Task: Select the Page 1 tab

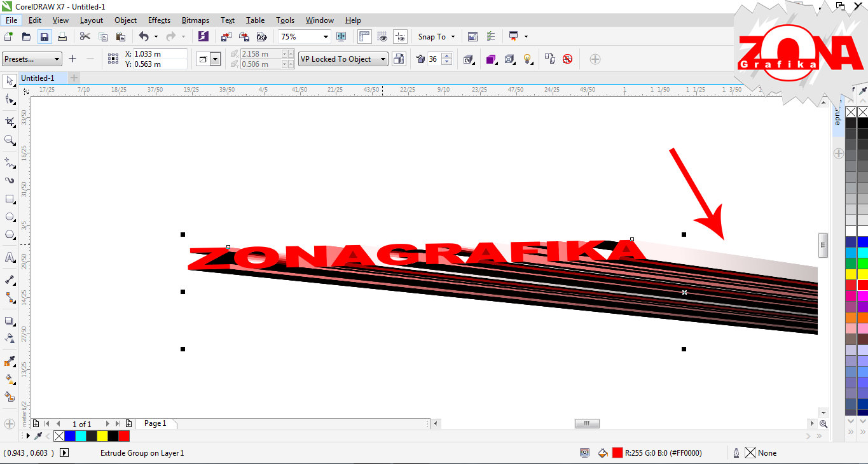Action: pos(155,423)
